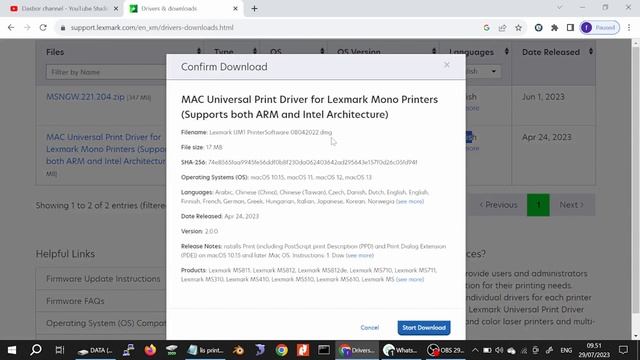
Task: Share this page via share icon
Action: (x=502, y=28)
